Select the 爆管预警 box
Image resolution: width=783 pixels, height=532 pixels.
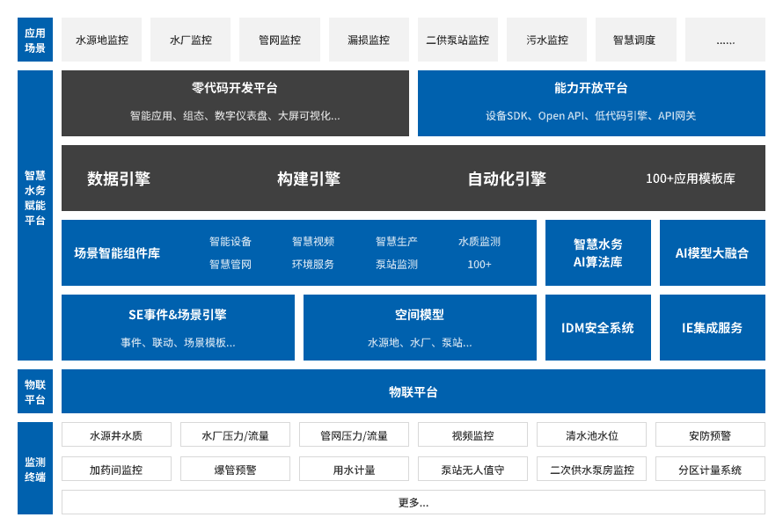coord(235,469)
